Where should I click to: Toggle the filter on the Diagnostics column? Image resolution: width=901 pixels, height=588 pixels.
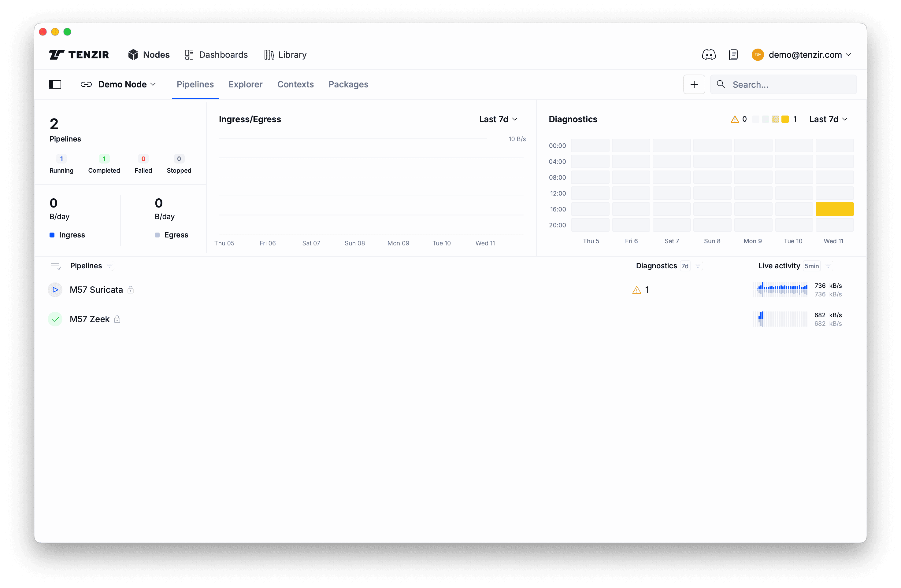click(698, 266)
